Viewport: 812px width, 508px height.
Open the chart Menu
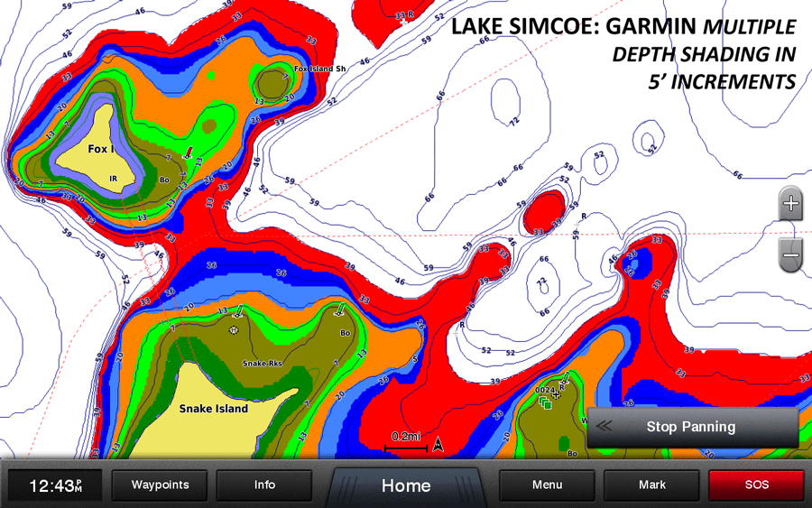tap(547, 485)
